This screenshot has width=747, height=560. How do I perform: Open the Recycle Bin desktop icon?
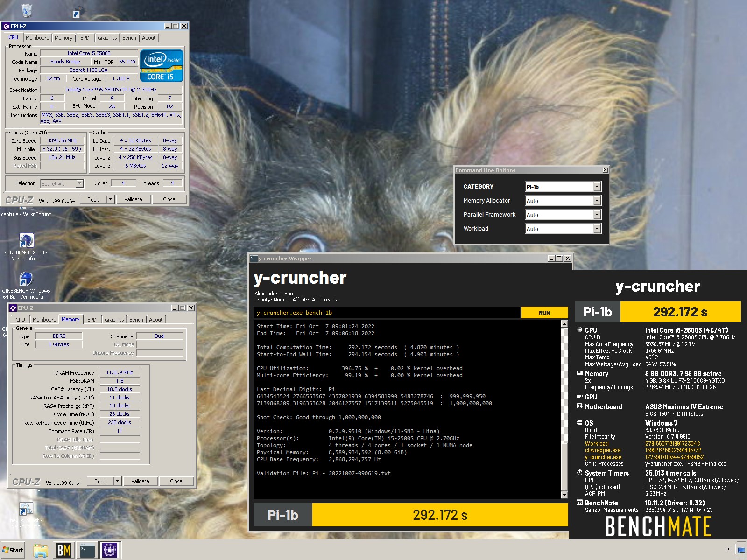tap(27, 10)
